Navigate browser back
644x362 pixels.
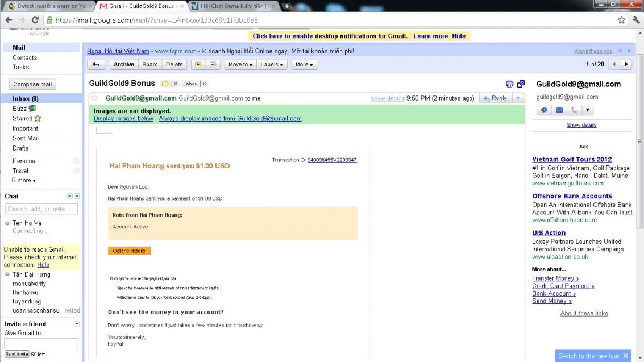(x=9, y=20)
